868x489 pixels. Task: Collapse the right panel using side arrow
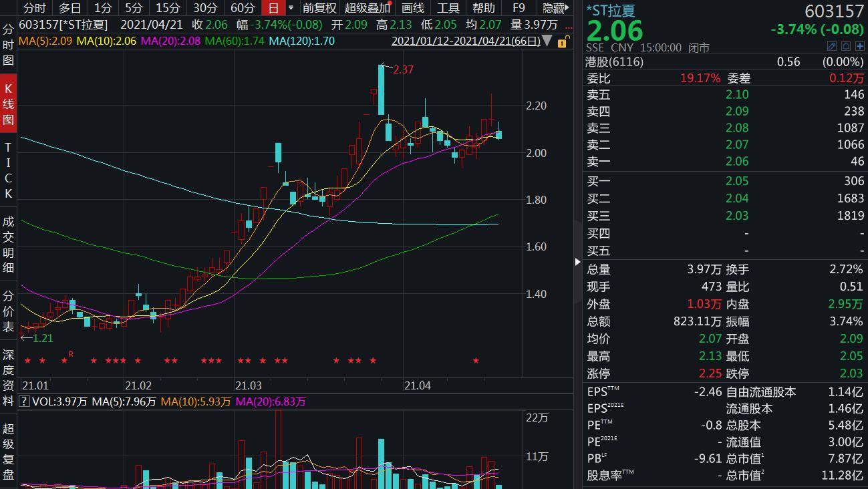577,262
